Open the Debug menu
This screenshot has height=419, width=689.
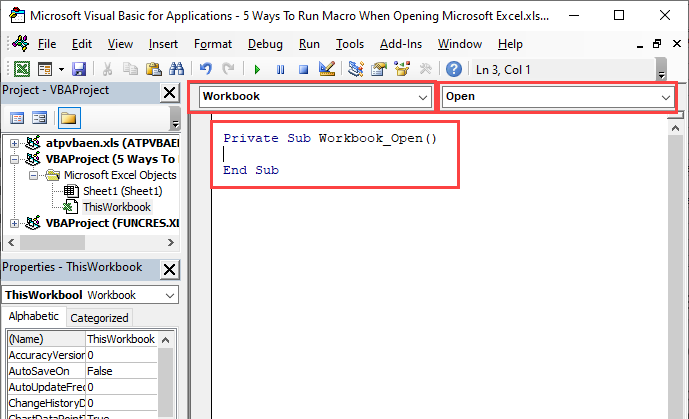point(265,44)
